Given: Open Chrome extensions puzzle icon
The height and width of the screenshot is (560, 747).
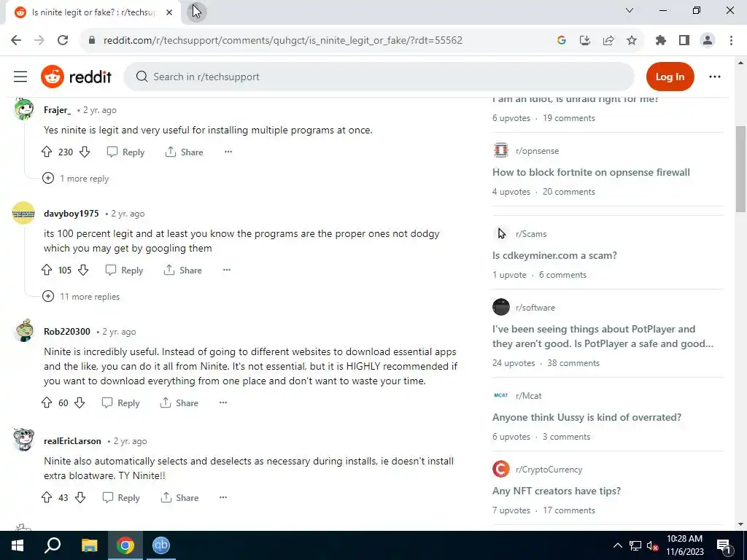Looking at the screenshot, I should coord(661,41).
